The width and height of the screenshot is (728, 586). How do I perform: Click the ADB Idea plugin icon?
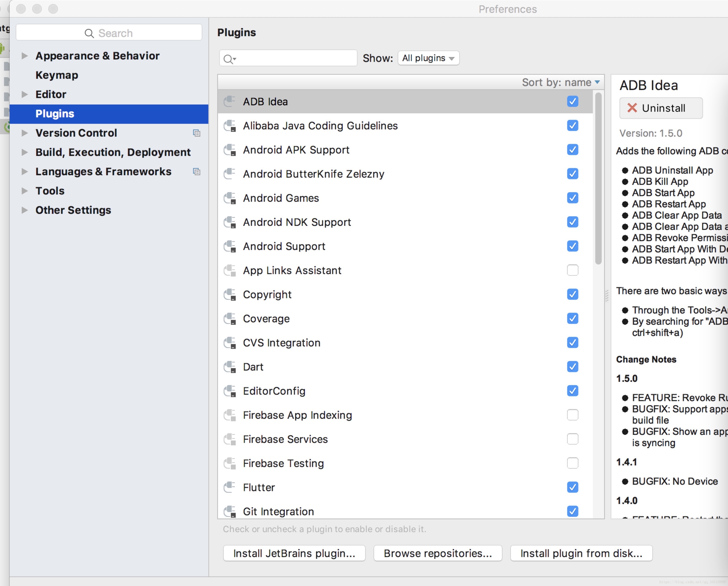coord(229,101)
